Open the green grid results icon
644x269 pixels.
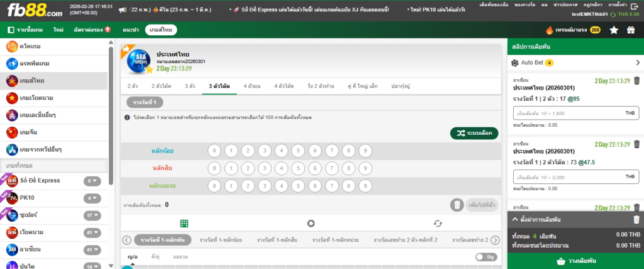(x=184, y=224)
